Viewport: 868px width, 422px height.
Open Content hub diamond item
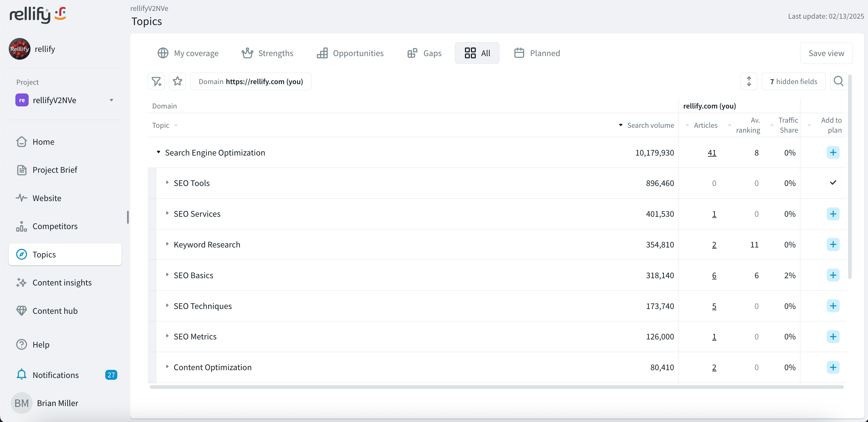pyautogui.click(x=55, y=310)
